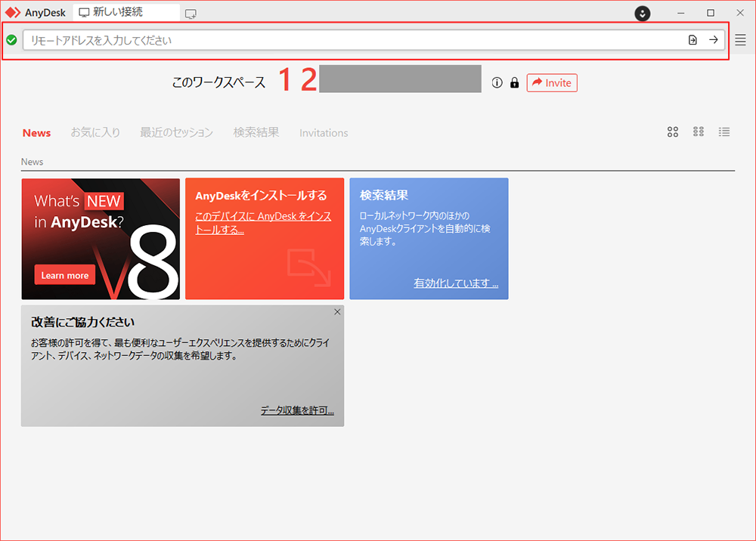Screen dimensions: 756x541
Task: Click the install AnyDesk on this device link
Action: coord(263,223)
